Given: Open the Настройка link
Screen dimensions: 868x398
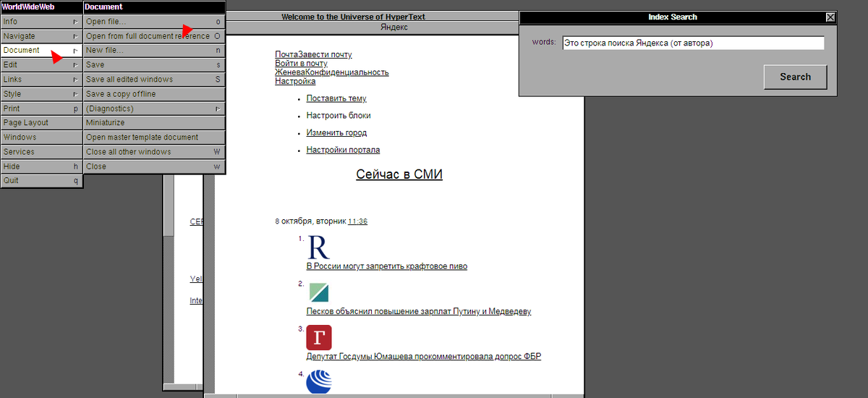Looking at the screenshot, I should coord(295,81).
